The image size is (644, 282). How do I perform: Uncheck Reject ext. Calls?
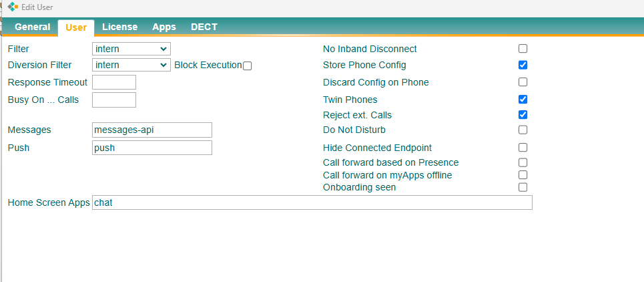pos(523,115)
